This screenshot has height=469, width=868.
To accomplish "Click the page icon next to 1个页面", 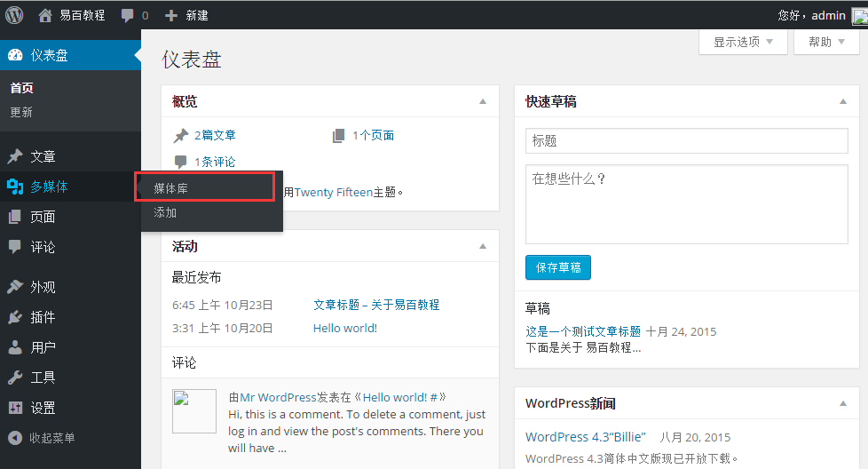I will (x=338, y=136).
